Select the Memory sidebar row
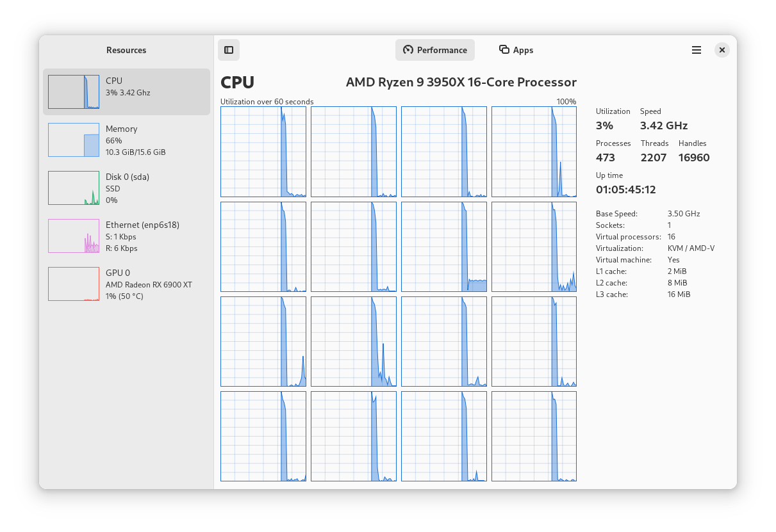The width and height of the screenshot is (776, 532). 126,140
